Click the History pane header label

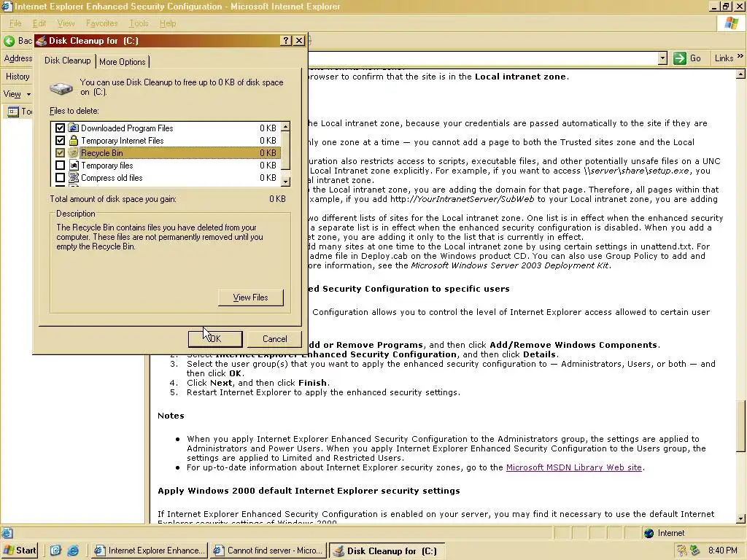[x=18, y=77]
